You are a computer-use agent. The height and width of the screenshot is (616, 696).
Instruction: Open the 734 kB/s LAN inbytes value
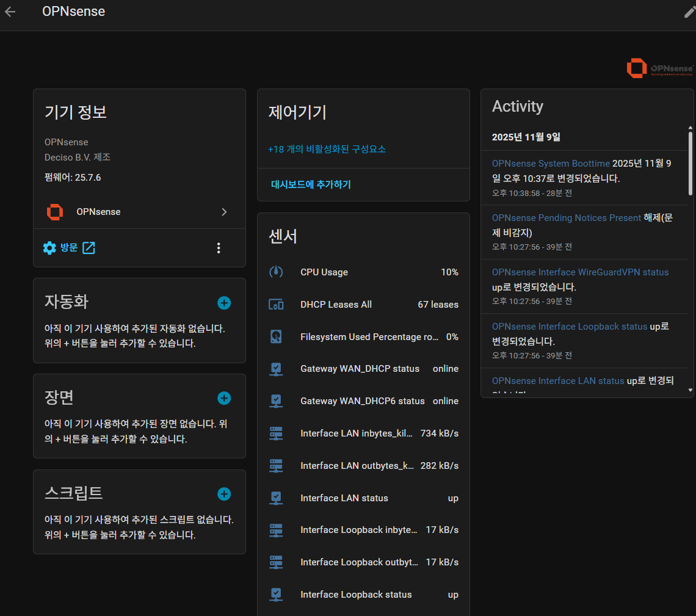(440, 433)
